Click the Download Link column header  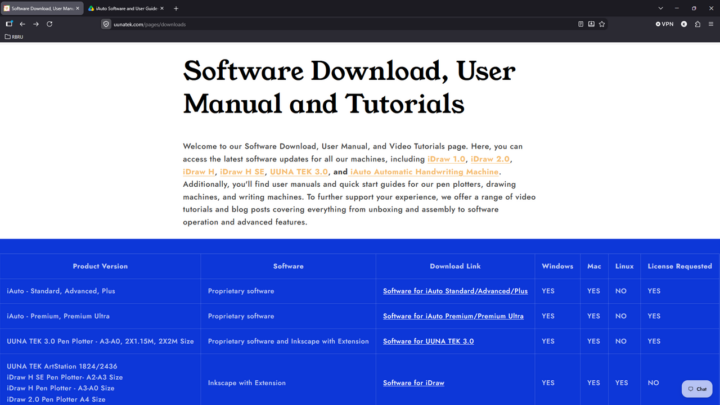[455, 266]
